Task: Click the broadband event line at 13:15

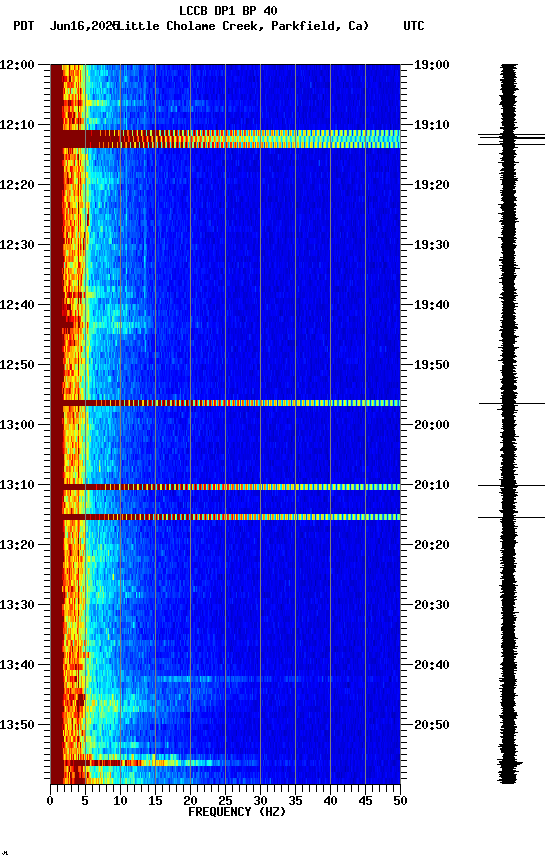Action: coord(225,517)
